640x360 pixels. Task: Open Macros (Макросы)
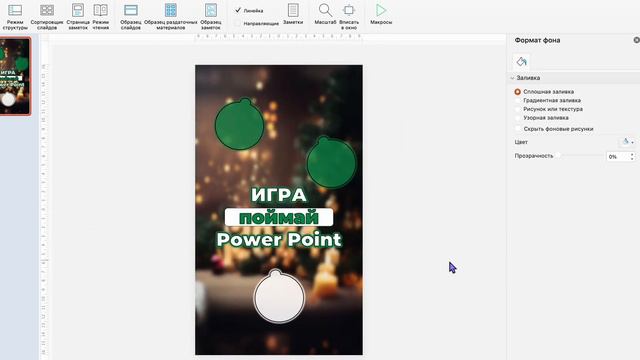pyautogui.click(x=381, y=14)
